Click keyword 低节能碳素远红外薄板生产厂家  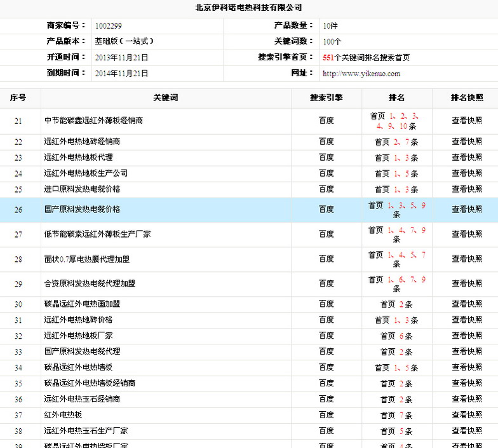point(97,234)
